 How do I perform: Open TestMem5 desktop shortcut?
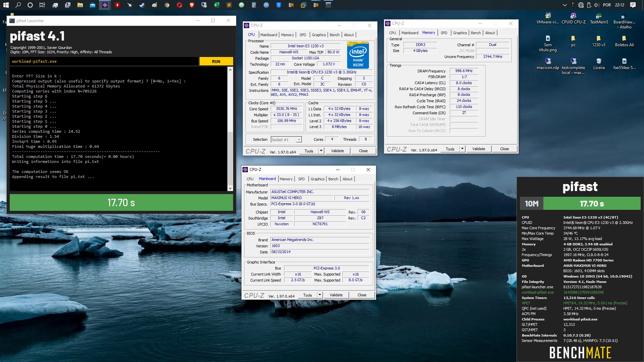(x=599, y=19)
